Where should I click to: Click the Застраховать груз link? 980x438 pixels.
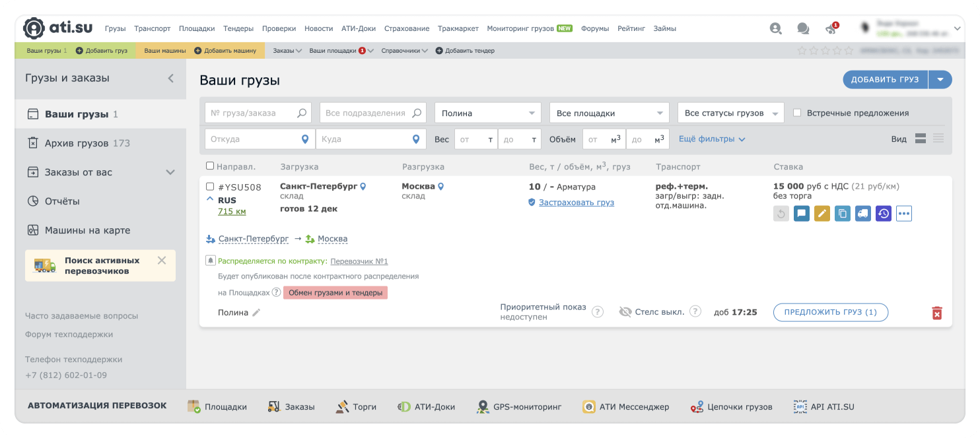pos(576,203)
